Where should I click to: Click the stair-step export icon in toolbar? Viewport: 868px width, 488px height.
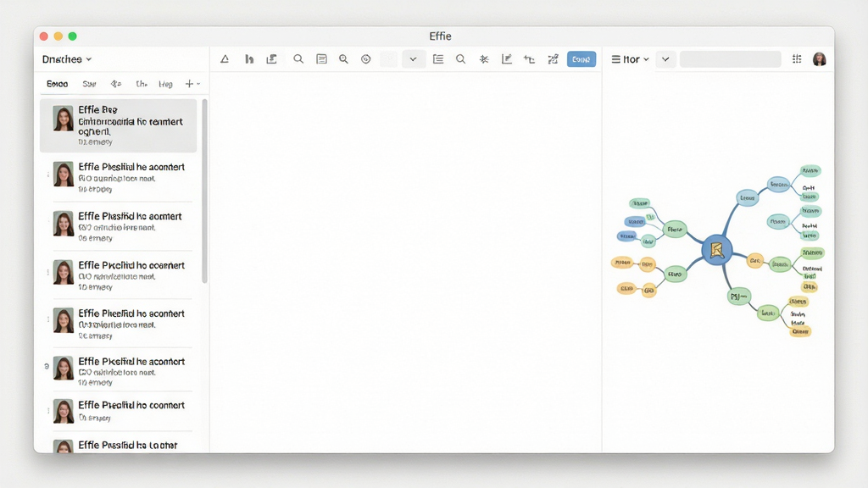pos(272,59)
